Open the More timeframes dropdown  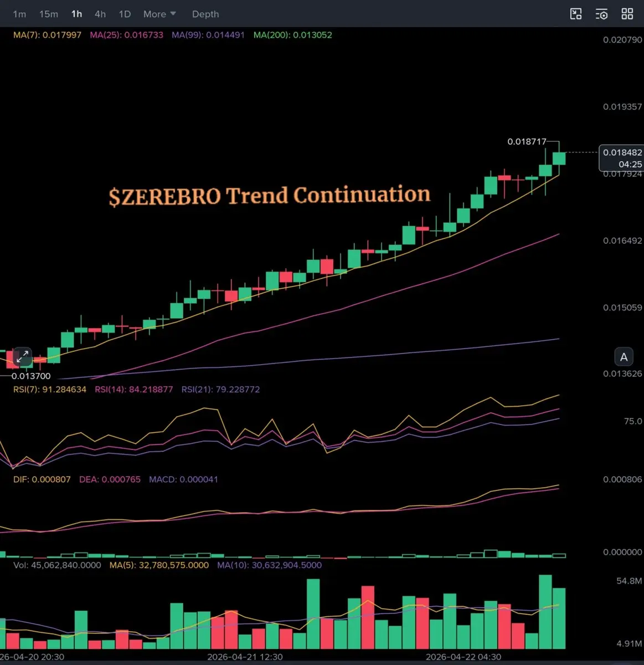click(x=159, y=14)
